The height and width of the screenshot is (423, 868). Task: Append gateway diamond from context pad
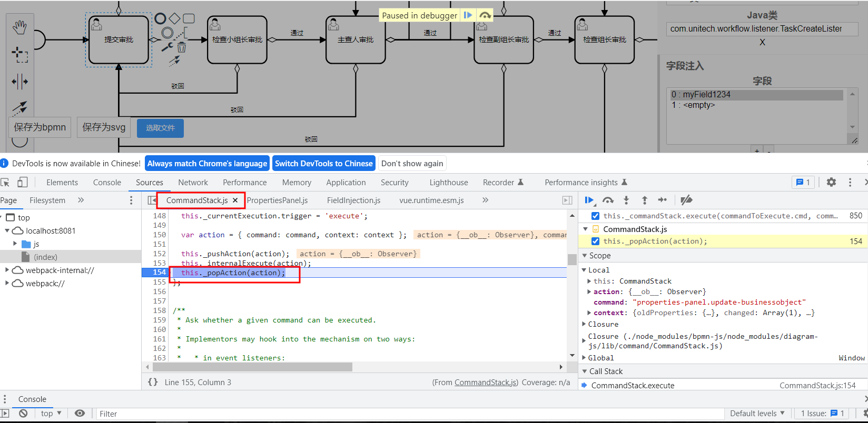coord(174,19)
